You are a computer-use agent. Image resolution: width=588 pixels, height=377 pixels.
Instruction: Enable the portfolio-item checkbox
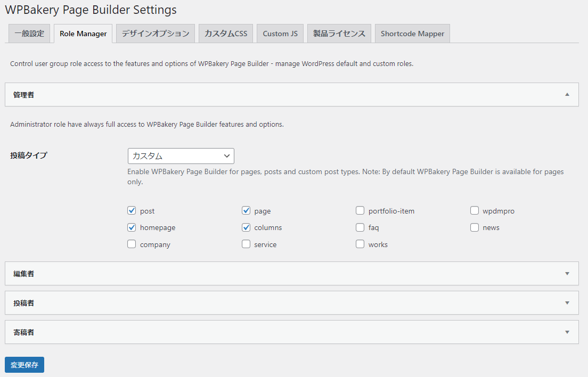[x=360, y=210]
